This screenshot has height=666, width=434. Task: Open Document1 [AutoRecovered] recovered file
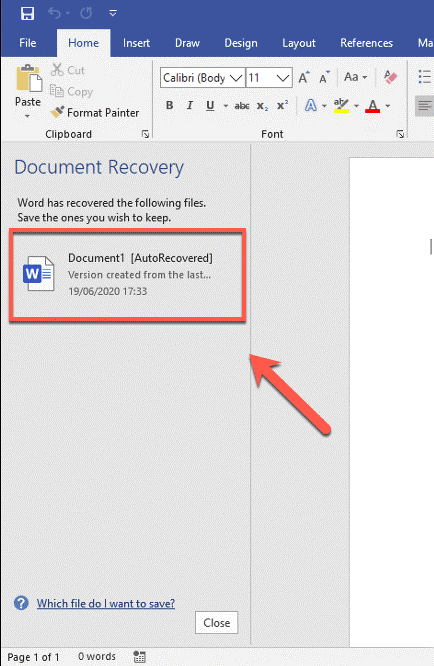127,274
